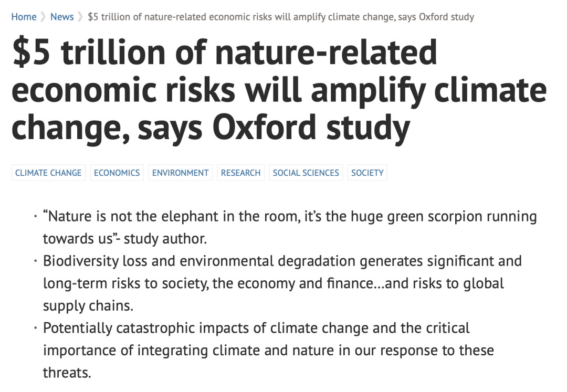Click the $5 trillion article headline

(279, 90)
